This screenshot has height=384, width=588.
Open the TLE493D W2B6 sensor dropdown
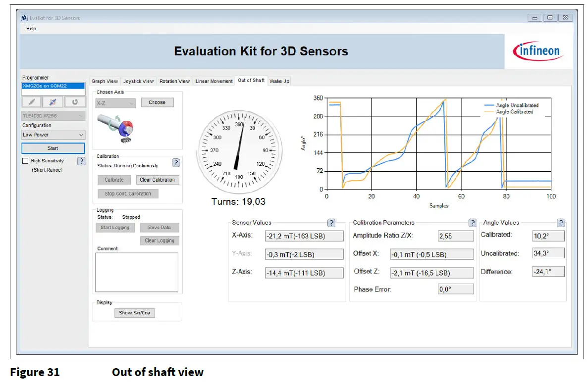click(53, 115)
